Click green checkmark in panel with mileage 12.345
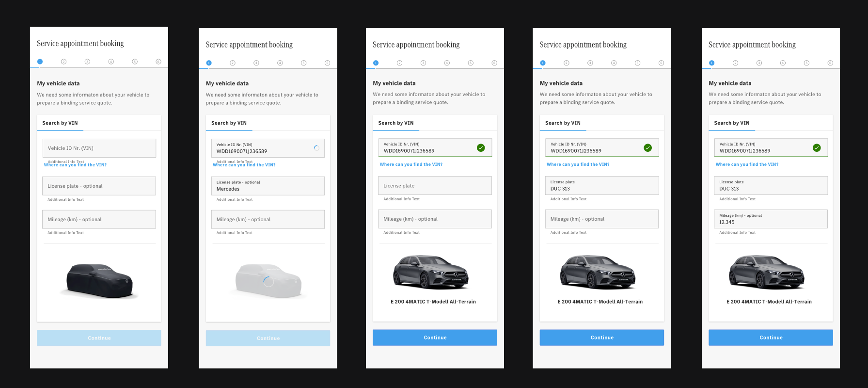 coord(817,148)
